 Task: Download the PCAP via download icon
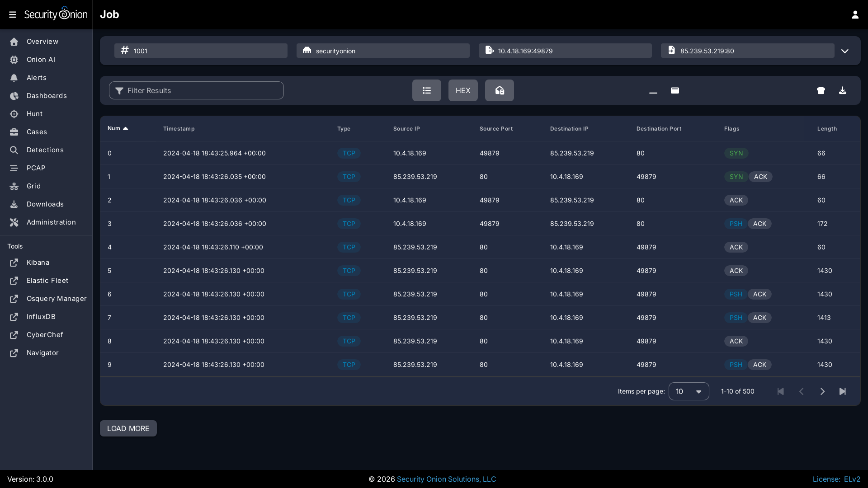click(x=843, y=90)
